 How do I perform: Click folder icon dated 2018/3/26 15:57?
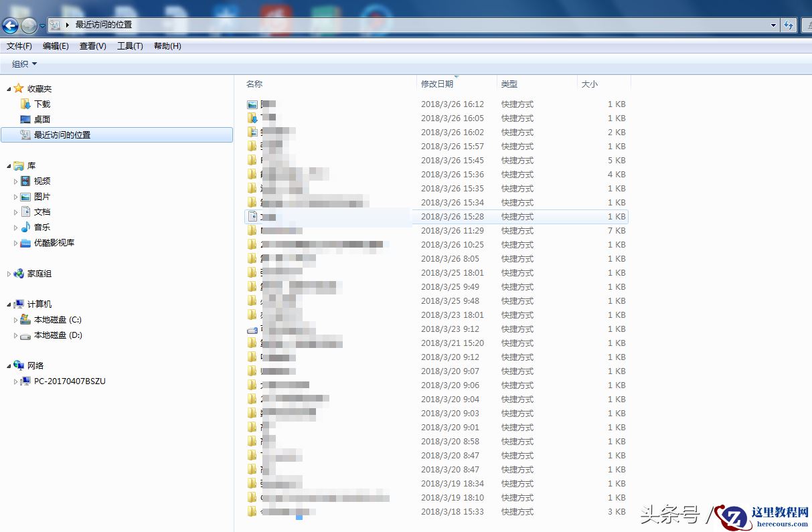252,147
